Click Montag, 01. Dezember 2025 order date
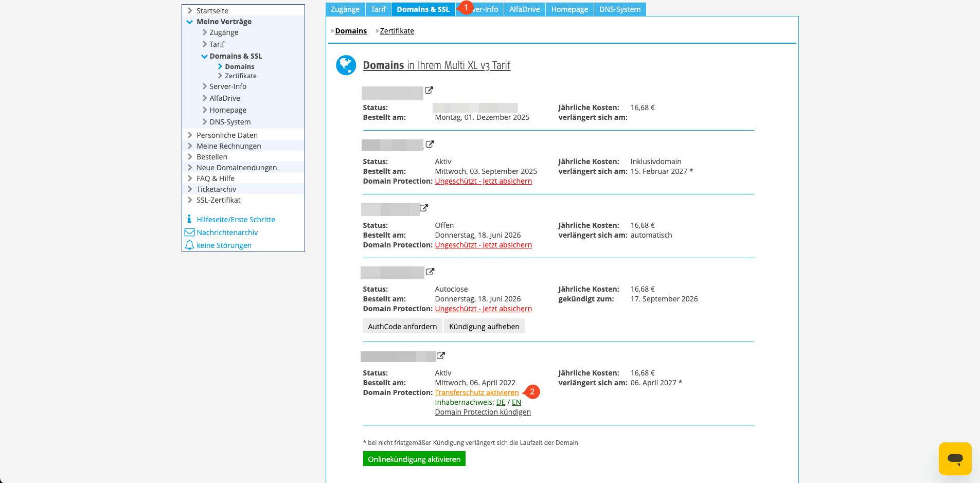Image resolution: width=980 pixels, height=483 pixels. coord(482,117)
